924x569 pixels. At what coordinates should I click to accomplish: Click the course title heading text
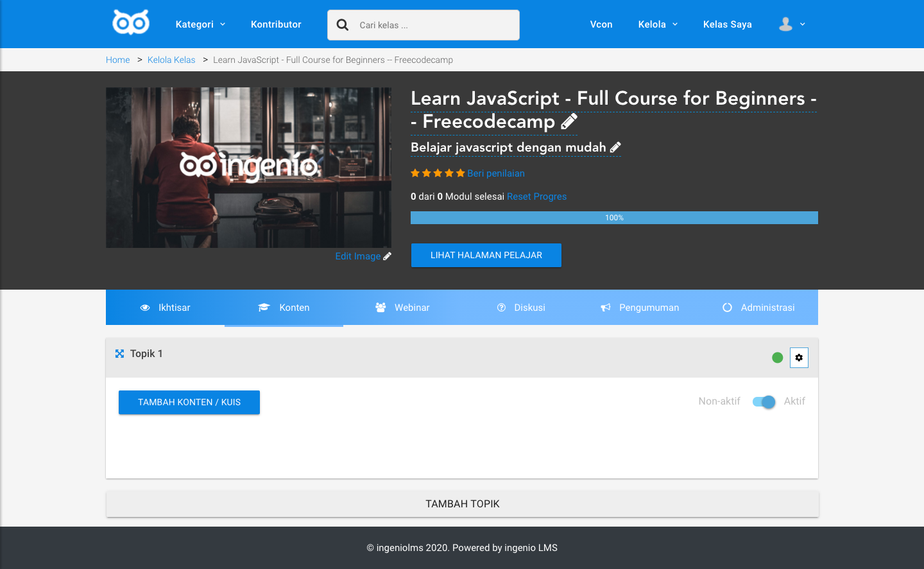(613, 110)
